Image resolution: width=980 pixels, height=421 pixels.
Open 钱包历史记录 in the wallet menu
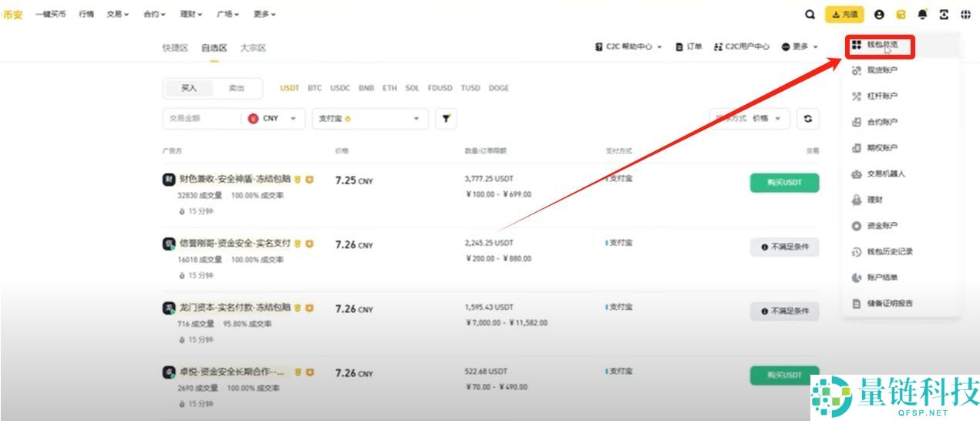[x=889, y=251]
